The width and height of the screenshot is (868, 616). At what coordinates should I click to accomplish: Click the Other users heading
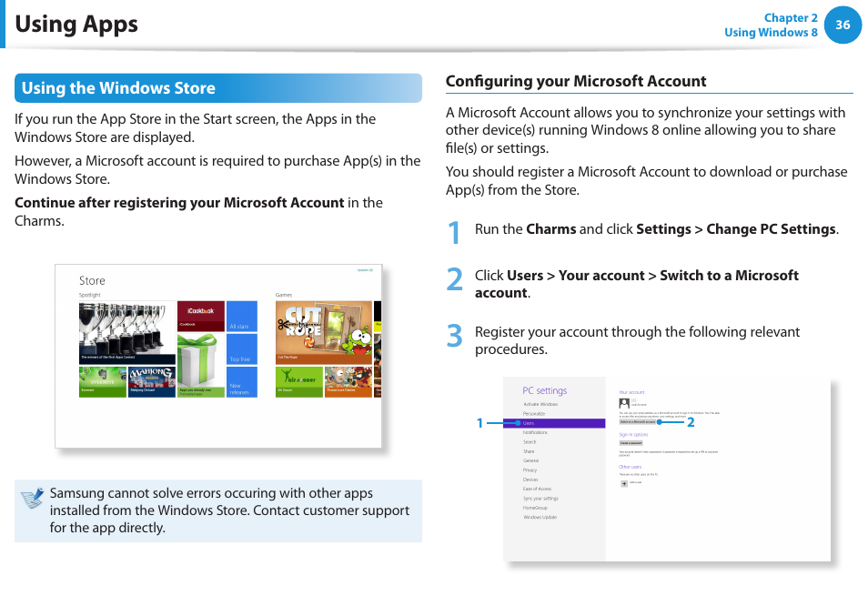(630, 467)
